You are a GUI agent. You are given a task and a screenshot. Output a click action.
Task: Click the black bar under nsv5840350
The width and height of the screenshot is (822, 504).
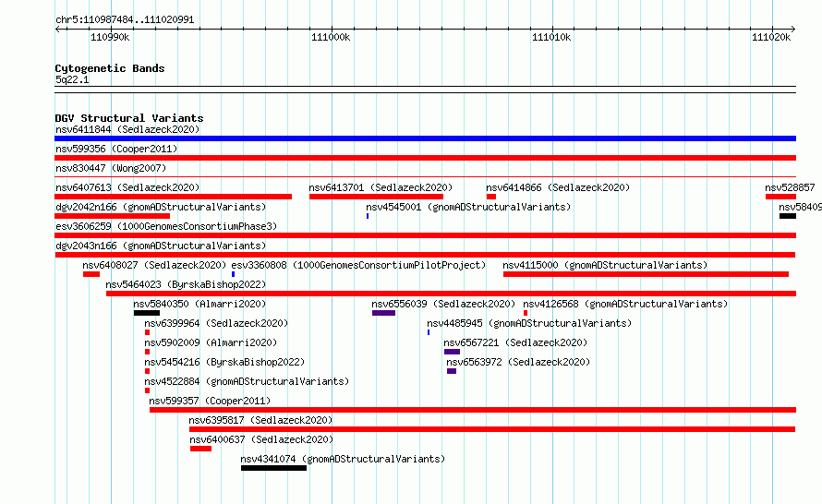pos(147,313)
